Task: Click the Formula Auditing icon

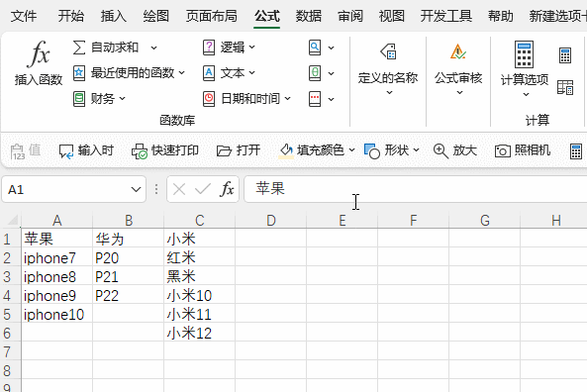Action: tap(458, 51)
